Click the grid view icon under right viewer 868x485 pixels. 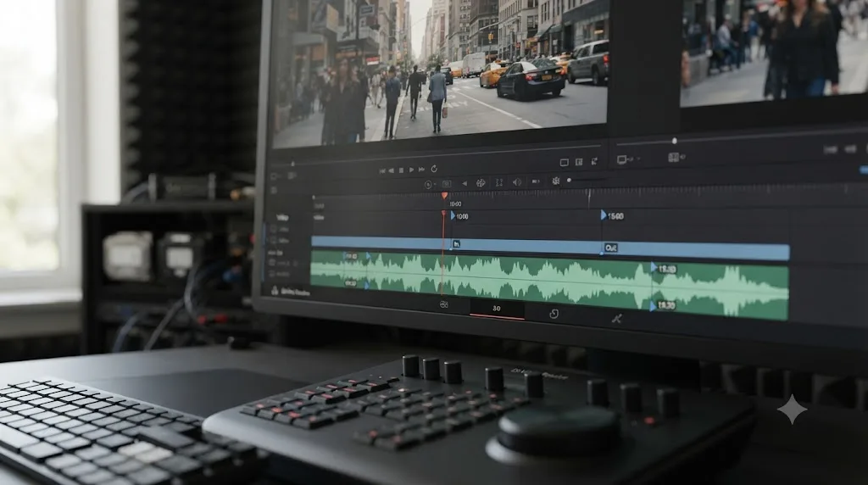[x=676, y=158]
